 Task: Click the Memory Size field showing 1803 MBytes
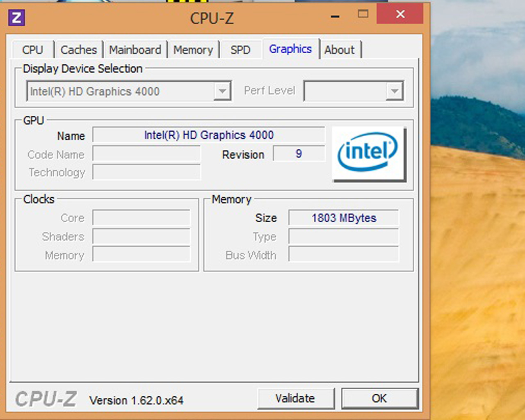coord(343,218)
